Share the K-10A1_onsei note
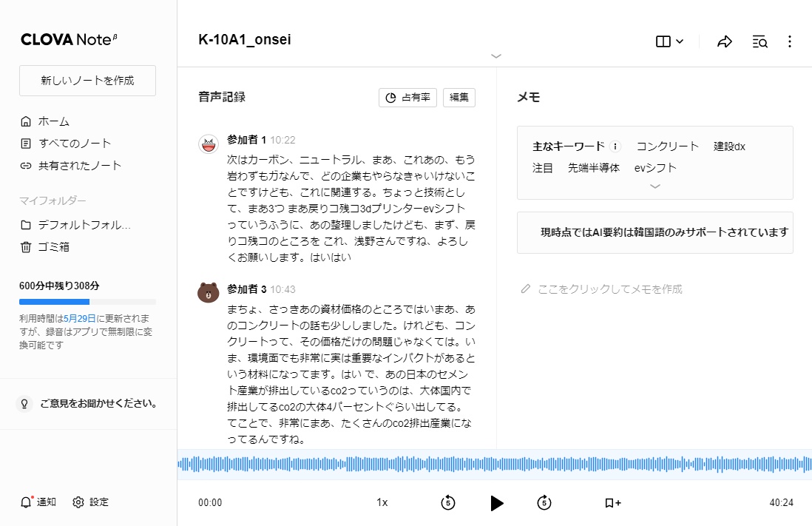This screenshot has width=812, height=526. point(724,41)
